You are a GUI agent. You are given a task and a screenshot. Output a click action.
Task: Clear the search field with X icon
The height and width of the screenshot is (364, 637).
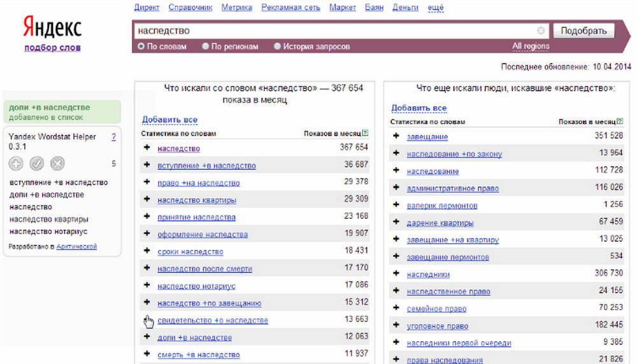(541, 31)
